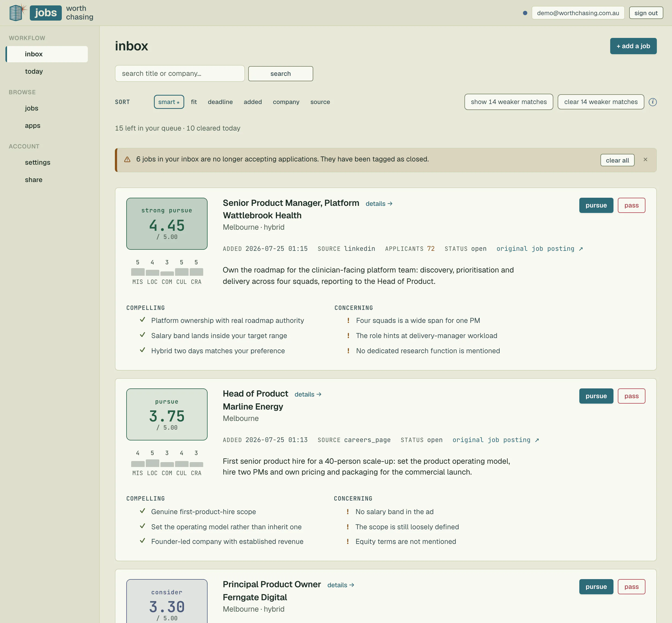Click the warning triangle in the banner
The image size is (672, 623).
(x=127, y=160)
